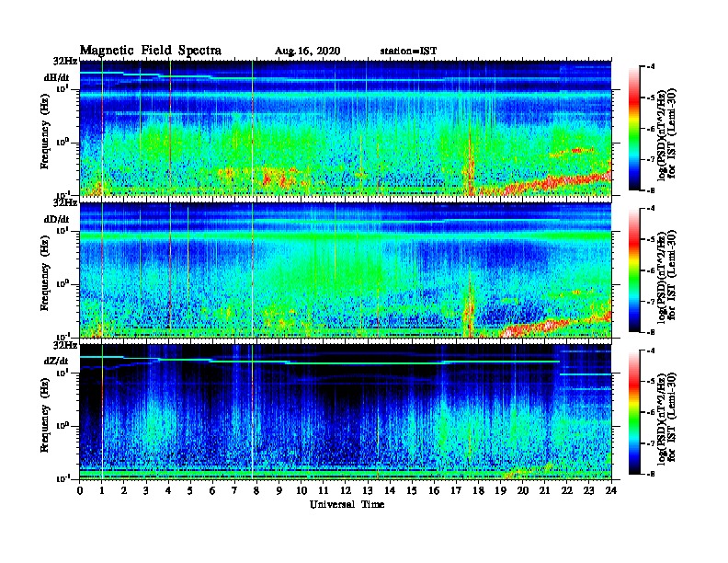Viewport: 728px width, 563px height.
Task: Click hour '21' on the Universal Time axis
Action: pyautogui.click(x=545, y=490)
